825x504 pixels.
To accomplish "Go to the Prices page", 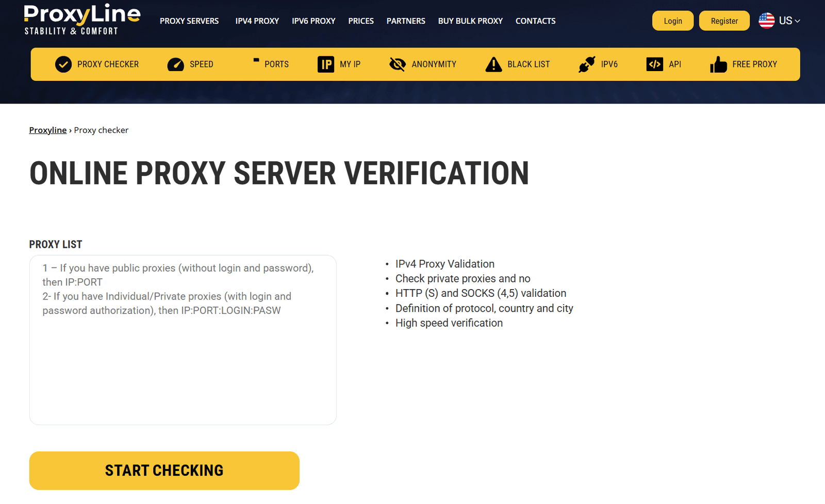I will [x=361, y=21].
